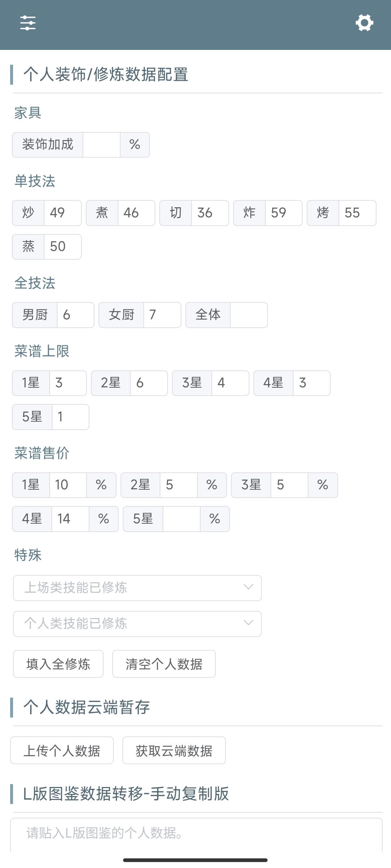Edit the 女厨 value field showing 7
This screenshot has width=391, height=868.
pyautogui.click(x=162, y=315)
